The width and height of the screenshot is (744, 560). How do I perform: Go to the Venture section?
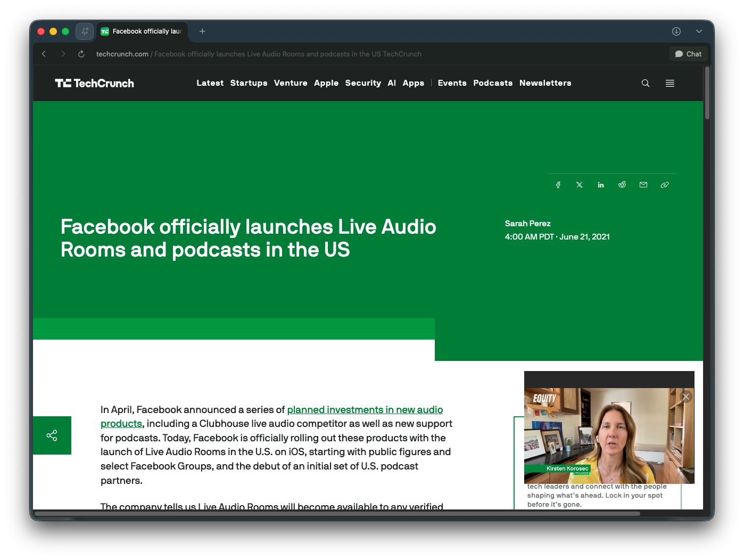[x=291, y=83]
